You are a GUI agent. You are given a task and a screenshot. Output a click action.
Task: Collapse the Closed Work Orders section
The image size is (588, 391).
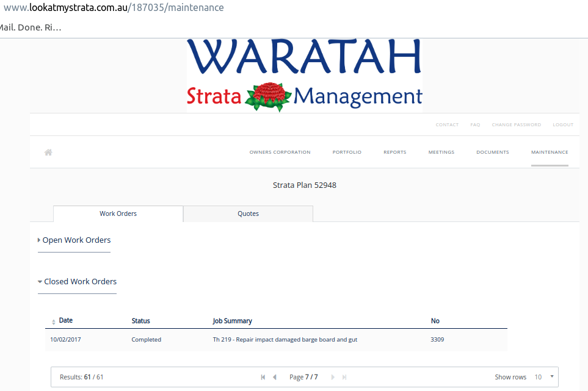click(77, 282)
